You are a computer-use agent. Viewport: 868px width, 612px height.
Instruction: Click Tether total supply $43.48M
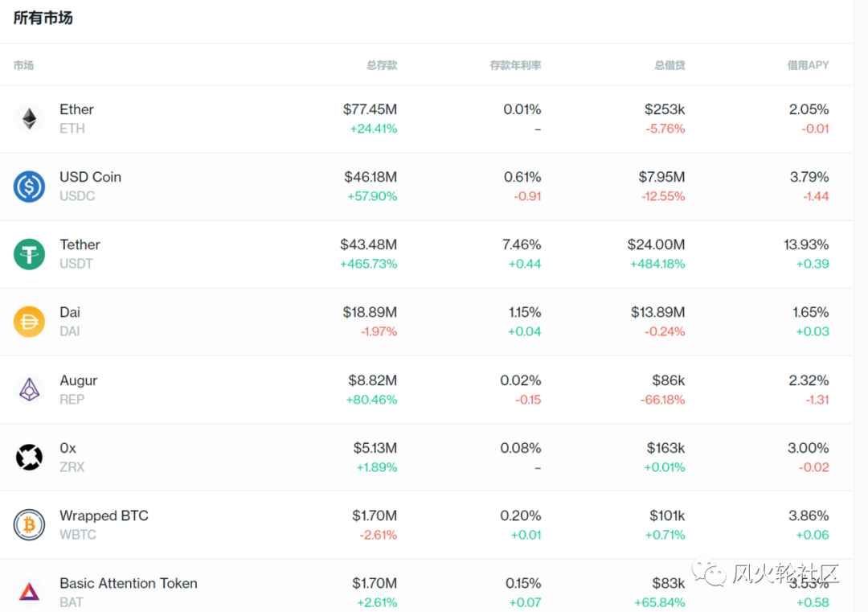[368, 244]
